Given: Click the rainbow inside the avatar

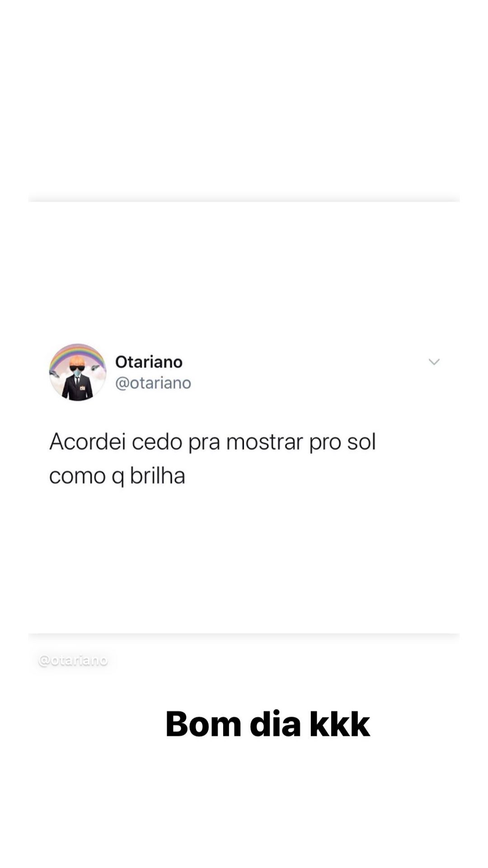Looking at the screenshot, I should tap(77, 355).
